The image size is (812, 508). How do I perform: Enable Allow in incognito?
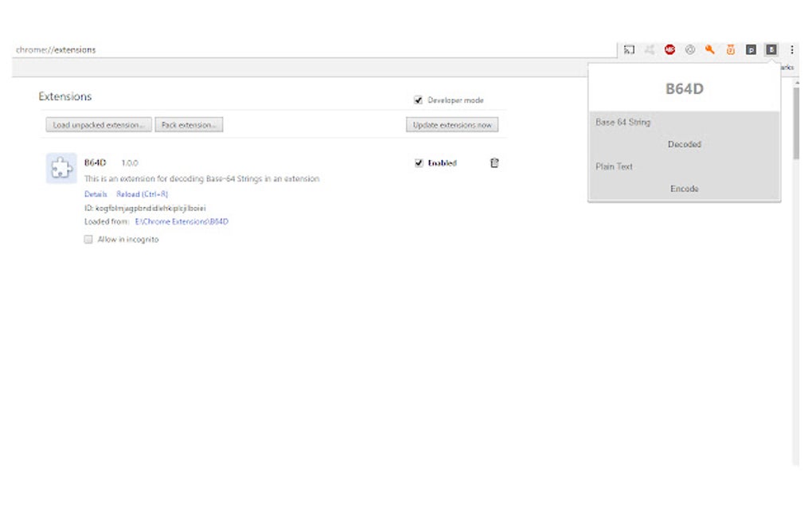point(88,239)
